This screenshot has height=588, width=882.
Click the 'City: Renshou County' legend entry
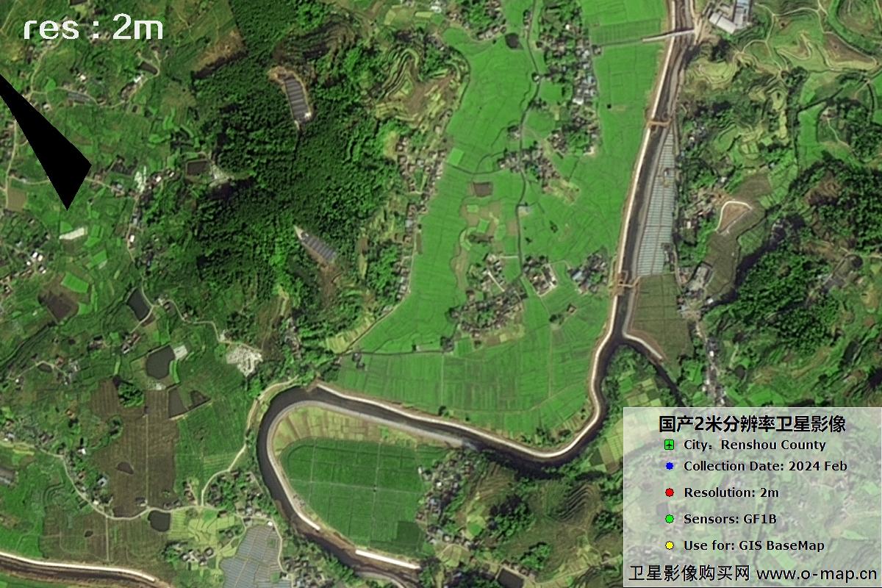[754, 445]
